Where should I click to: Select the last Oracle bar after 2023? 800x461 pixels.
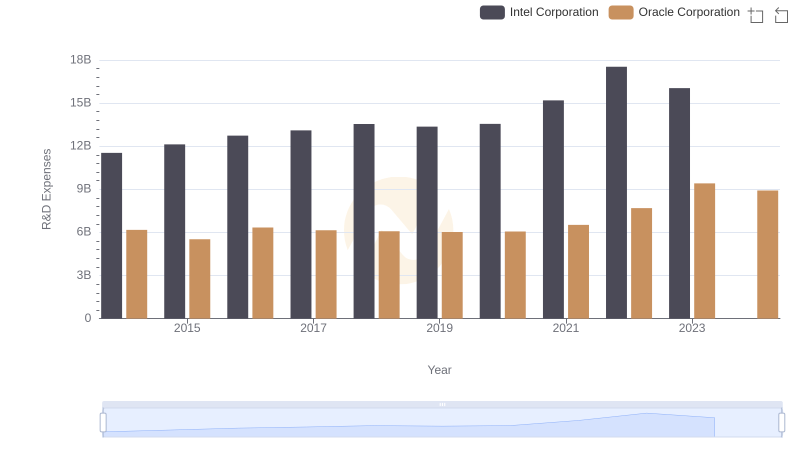click(x=768, y=254)
